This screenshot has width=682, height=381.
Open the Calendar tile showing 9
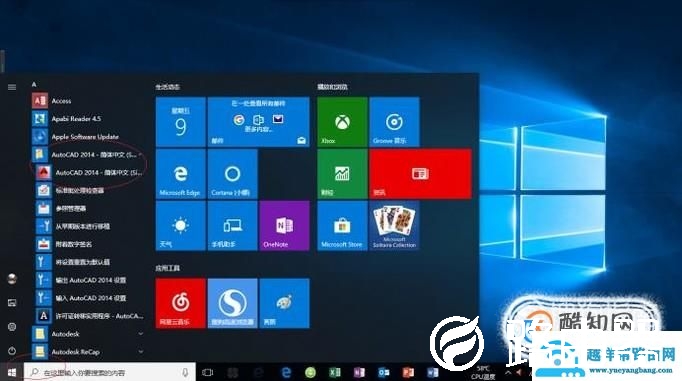coord(181,122)
